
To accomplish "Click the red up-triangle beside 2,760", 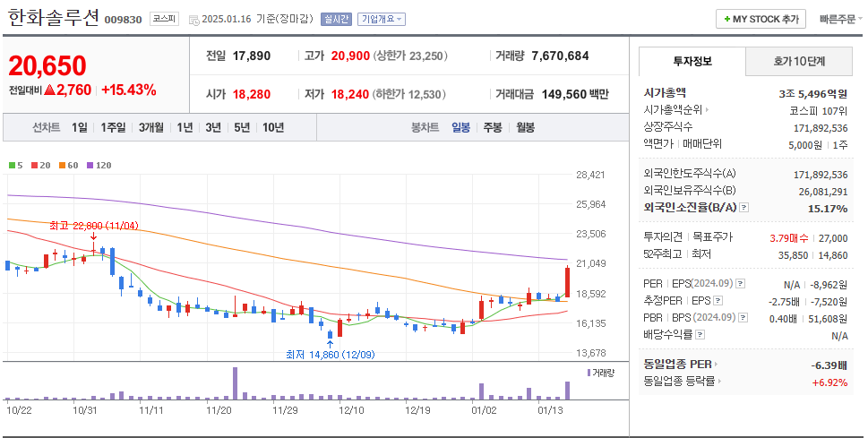I will click(x=49, y=90).
